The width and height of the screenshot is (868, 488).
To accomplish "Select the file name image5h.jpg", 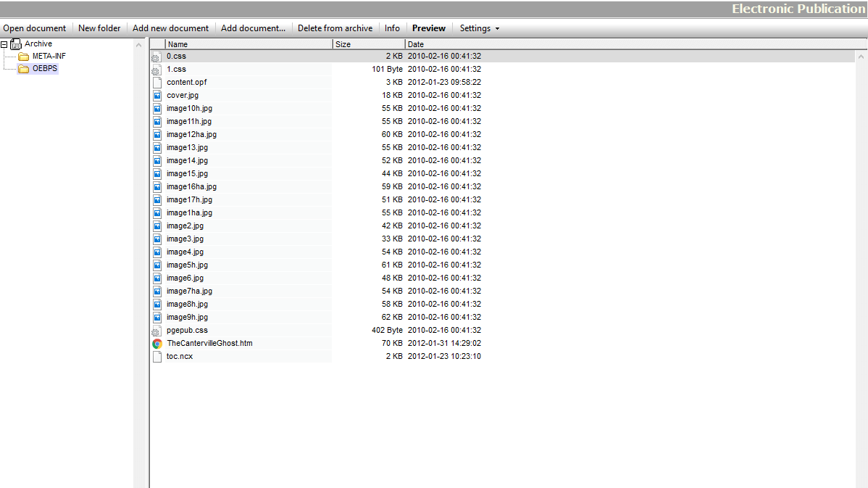I will [x=187, y=265].
